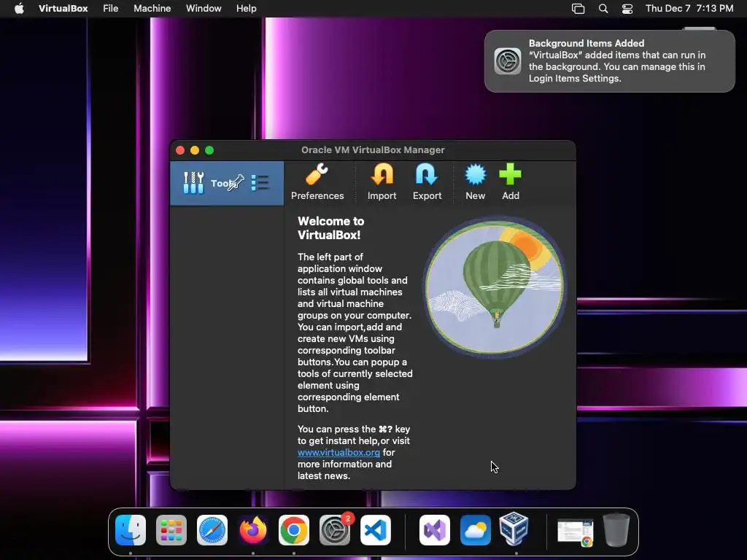The image size is (747, 560).
Task: Open Launchpad from the Dock
Action: tap(171, 530)
